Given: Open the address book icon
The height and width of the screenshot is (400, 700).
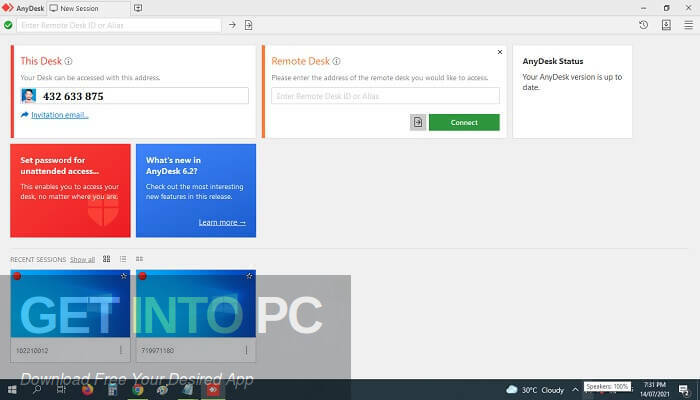Looking at the screenshot, I should point(666,25).
